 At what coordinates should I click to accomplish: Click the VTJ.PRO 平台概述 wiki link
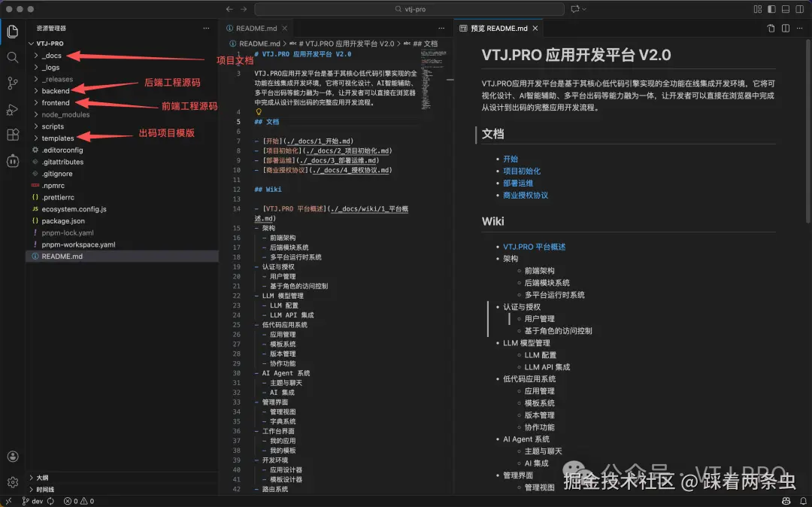[x=535, y=245]
